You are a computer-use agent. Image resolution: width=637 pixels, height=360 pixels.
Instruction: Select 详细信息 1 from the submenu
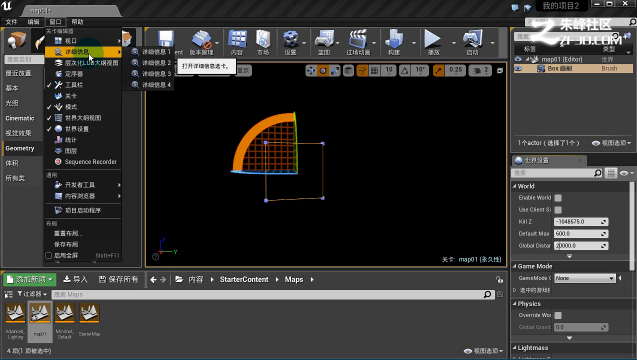(x=152, y=52)
